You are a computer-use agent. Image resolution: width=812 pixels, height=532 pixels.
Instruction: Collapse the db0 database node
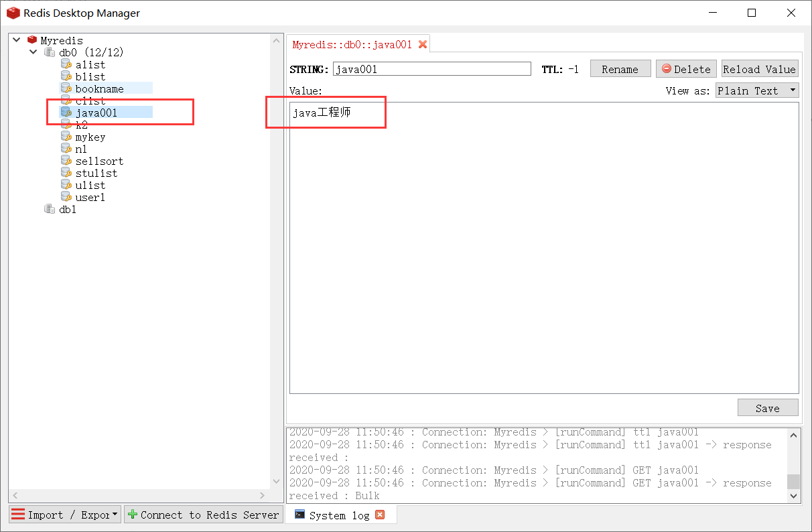(33, 52)
